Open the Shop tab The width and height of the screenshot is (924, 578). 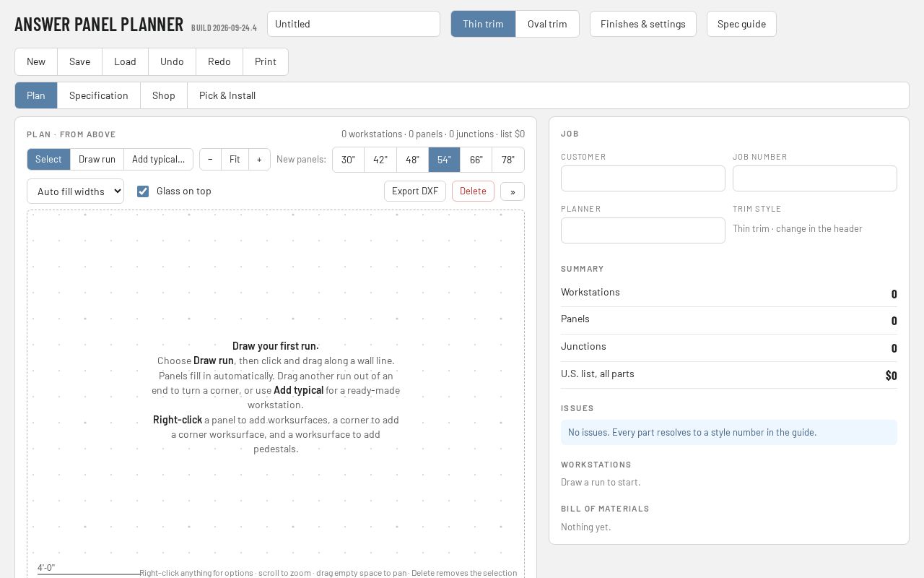coord(164,95)
